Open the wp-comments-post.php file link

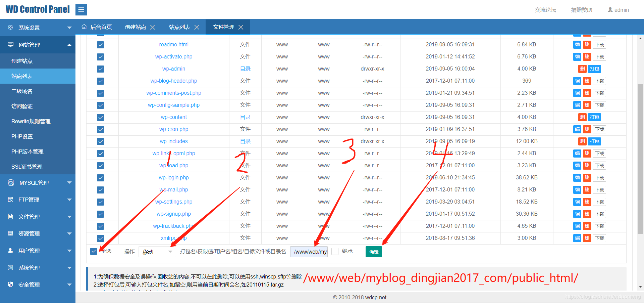[174, 93]
